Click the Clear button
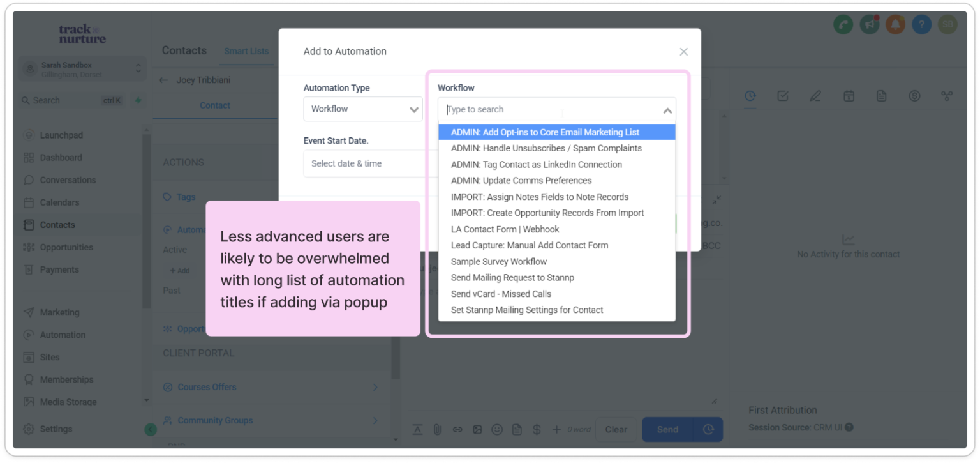 (x=616, y=430)
